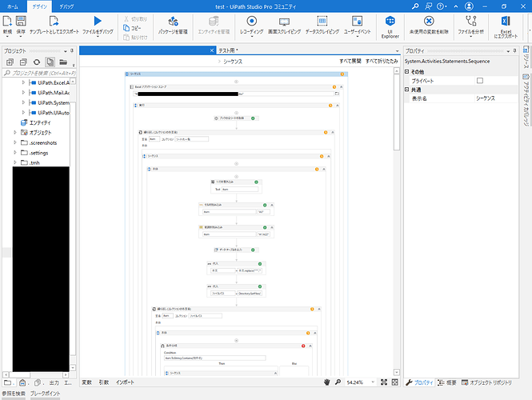Export as template icon in ribbon

pos(54,22)
